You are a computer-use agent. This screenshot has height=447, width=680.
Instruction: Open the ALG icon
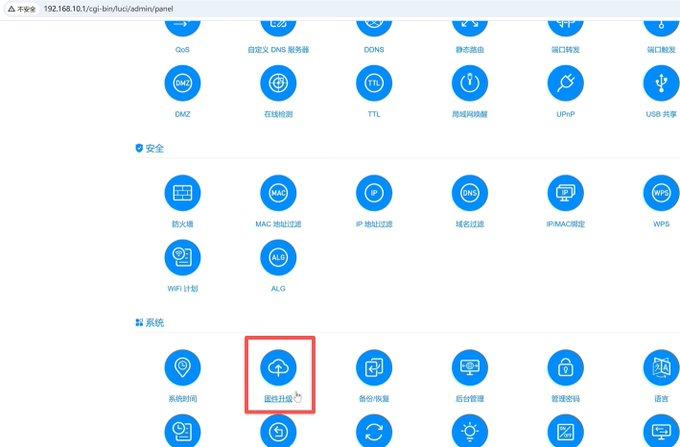pyautogui.click(x=278, y=257)
